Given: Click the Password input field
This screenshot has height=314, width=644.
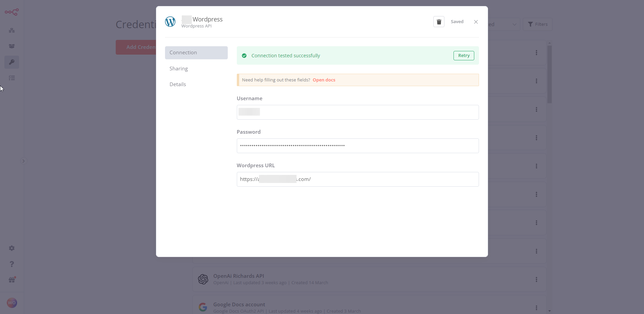Looking at the screenshot, I should coord(358,146).
